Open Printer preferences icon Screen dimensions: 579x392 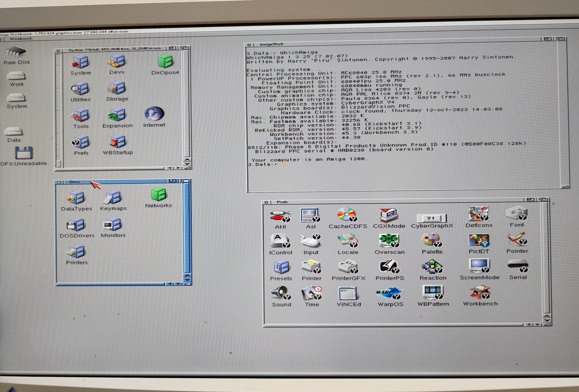click(311, 267)
